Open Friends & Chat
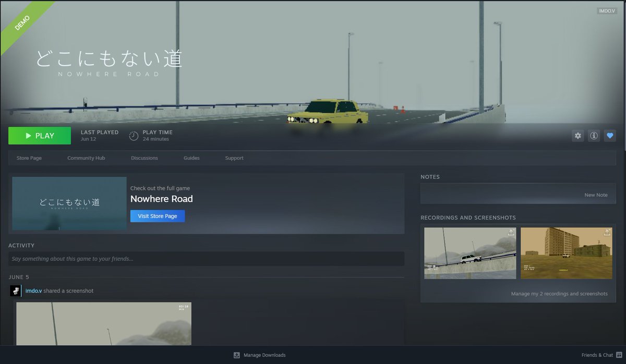Screen dimensions: 626x364 (x=598, y=355)
